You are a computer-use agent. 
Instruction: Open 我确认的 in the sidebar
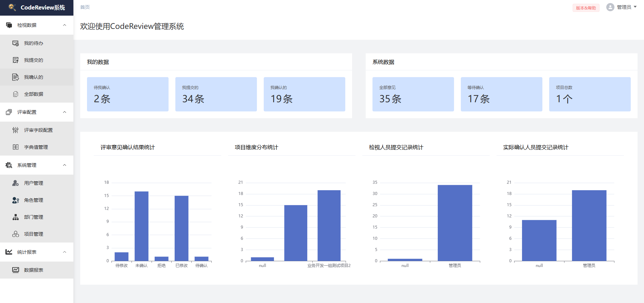point(34,77)
